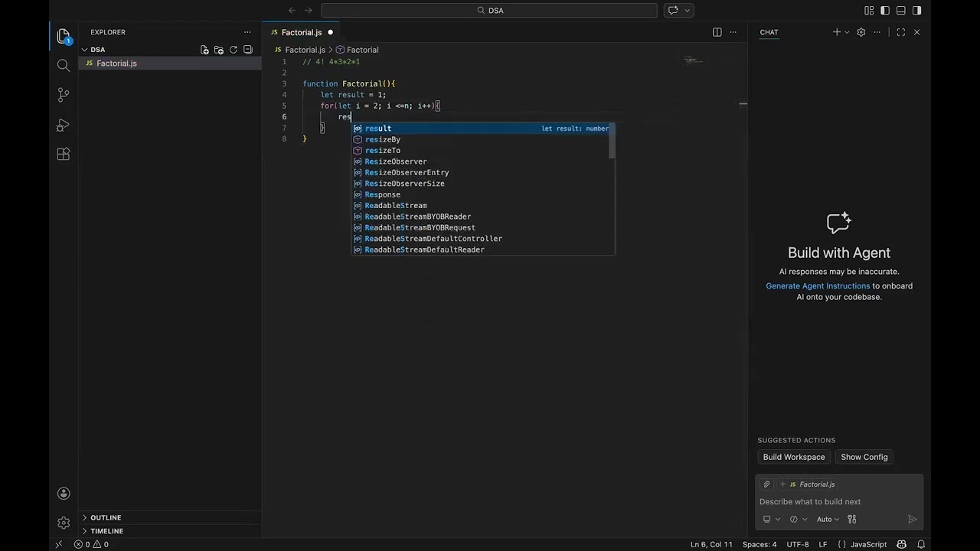The height and width of the screenshot is (551, 980).
Task: Open the Generate Agent Instructions link
Action: pyautogui.click(x=818, y=286)
